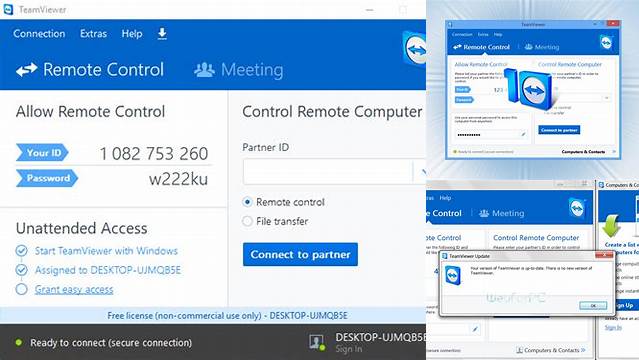Tick the empty circle next to Grant easy access

[22, 289]
